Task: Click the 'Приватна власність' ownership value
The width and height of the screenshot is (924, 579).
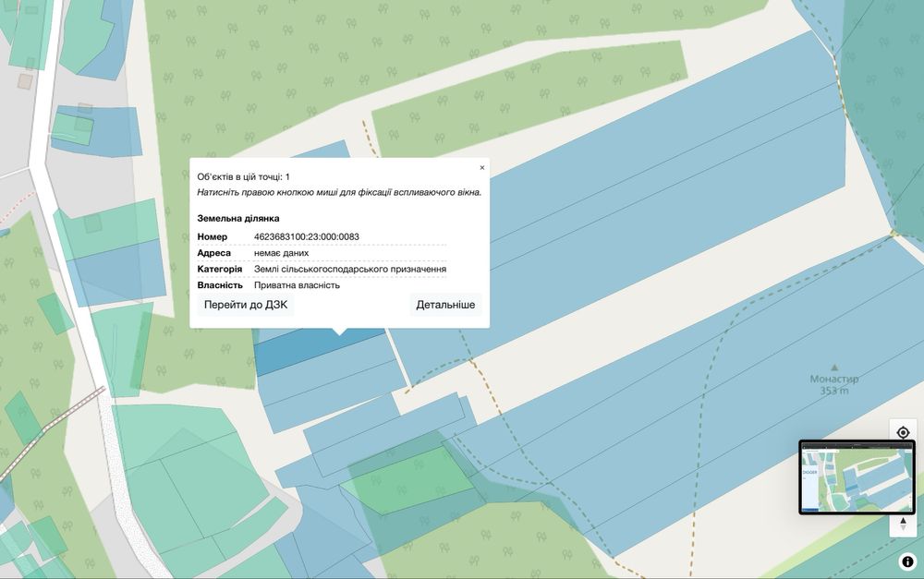Action: (x=297, y=285)
